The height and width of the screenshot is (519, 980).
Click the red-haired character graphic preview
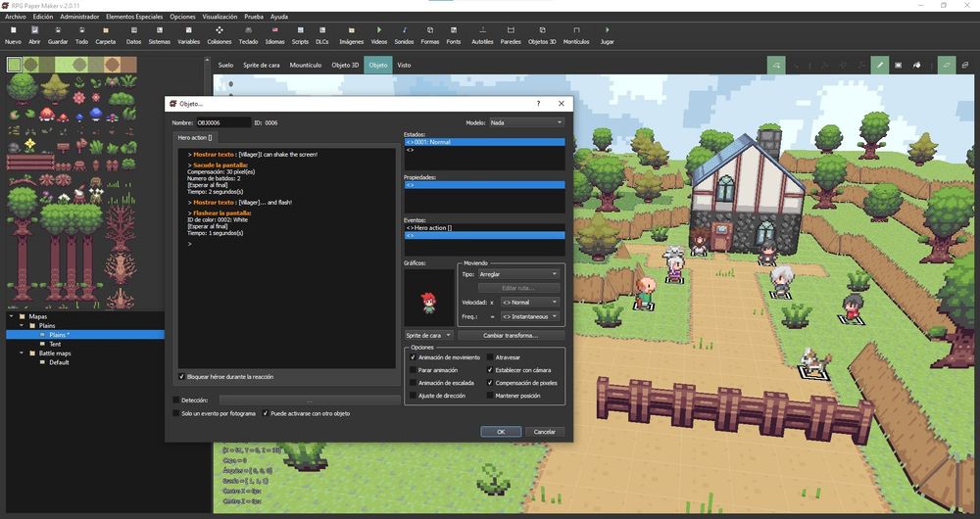(x=429, y=298)
